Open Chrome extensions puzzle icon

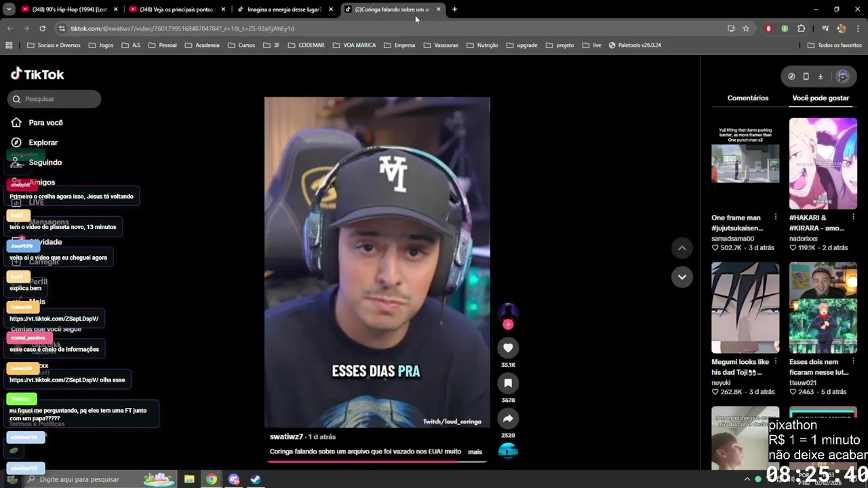click(x=802, y=28)
